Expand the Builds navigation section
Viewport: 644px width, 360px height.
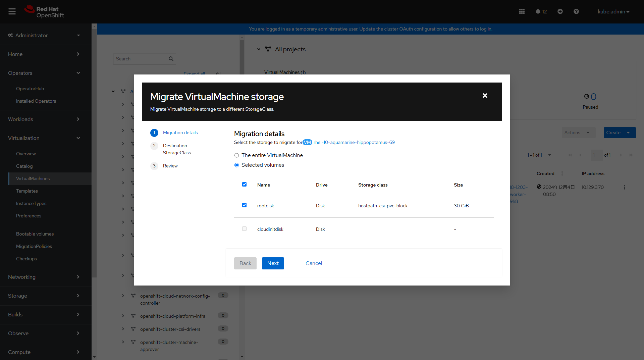point(46,314)
